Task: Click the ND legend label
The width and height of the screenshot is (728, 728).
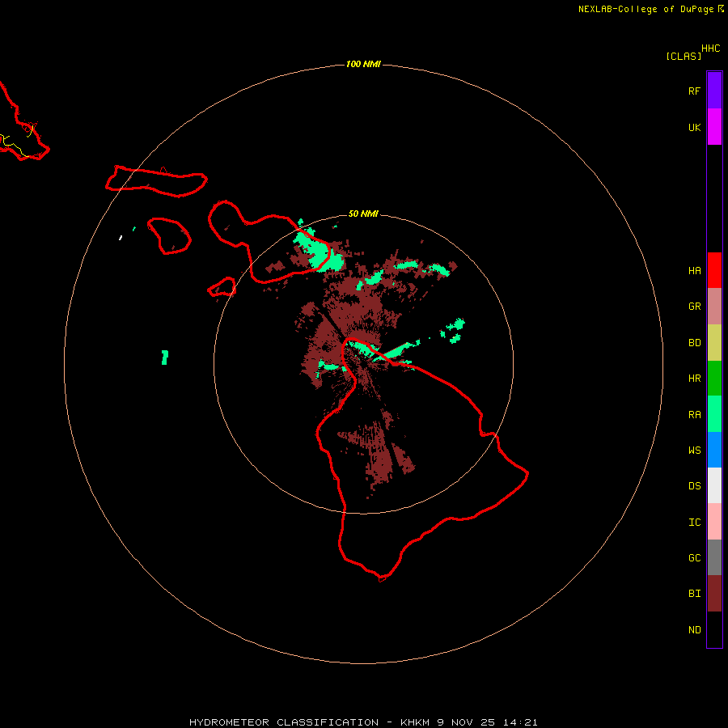Action: click(x=694, y=630)
